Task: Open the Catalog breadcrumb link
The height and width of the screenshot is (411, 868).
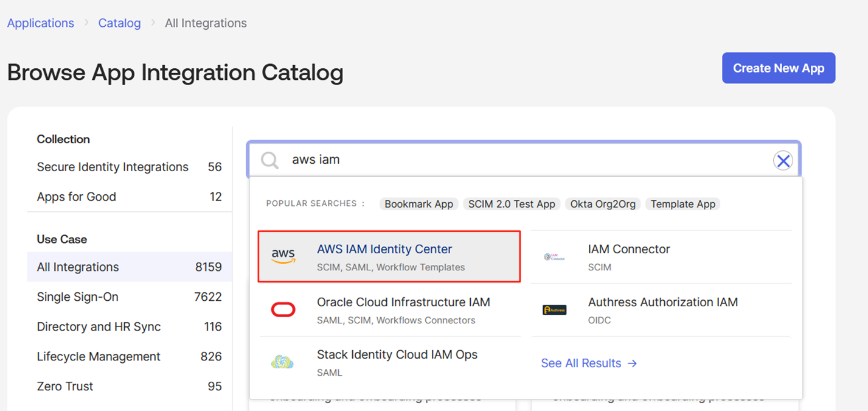Action: (x=119, y=23)
